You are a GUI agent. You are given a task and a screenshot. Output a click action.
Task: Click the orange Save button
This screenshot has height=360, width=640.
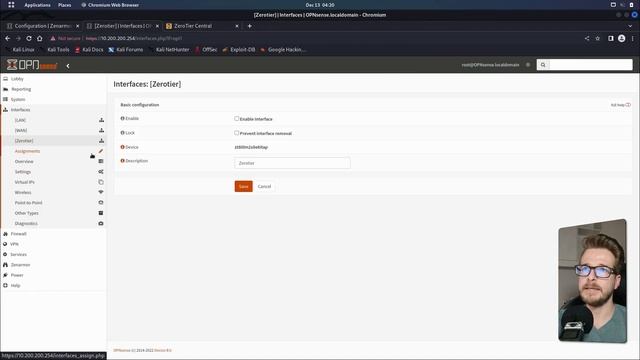click(x=244, y=186)
